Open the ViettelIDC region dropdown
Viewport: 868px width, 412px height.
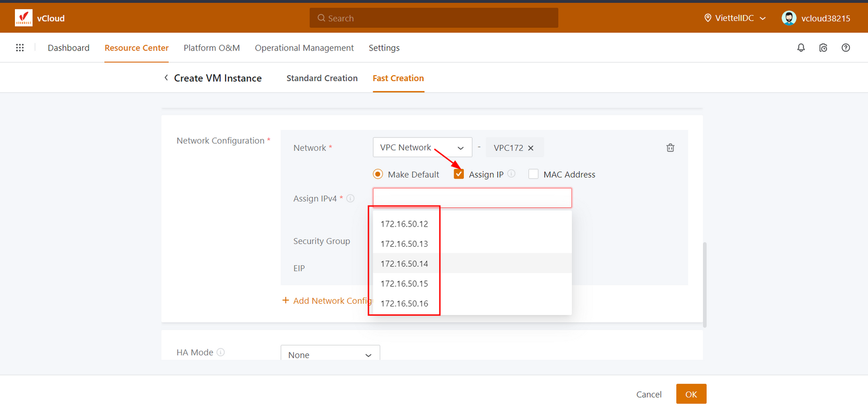pyautogui.click(x=735, y=18)
